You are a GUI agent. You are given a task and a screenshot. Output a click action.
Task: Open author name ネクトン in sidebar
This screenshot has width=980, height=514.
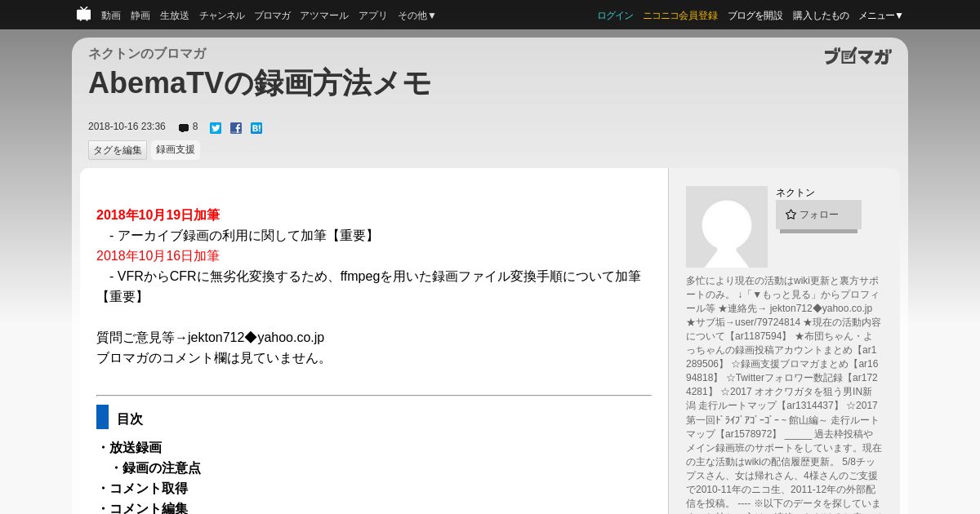coord(795,193)
